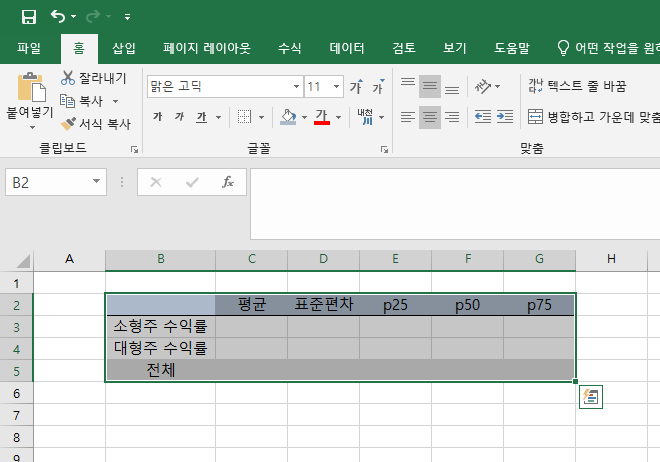Click the font name box 맑은 고딕

pyautogui.click(x=219, y=87)
